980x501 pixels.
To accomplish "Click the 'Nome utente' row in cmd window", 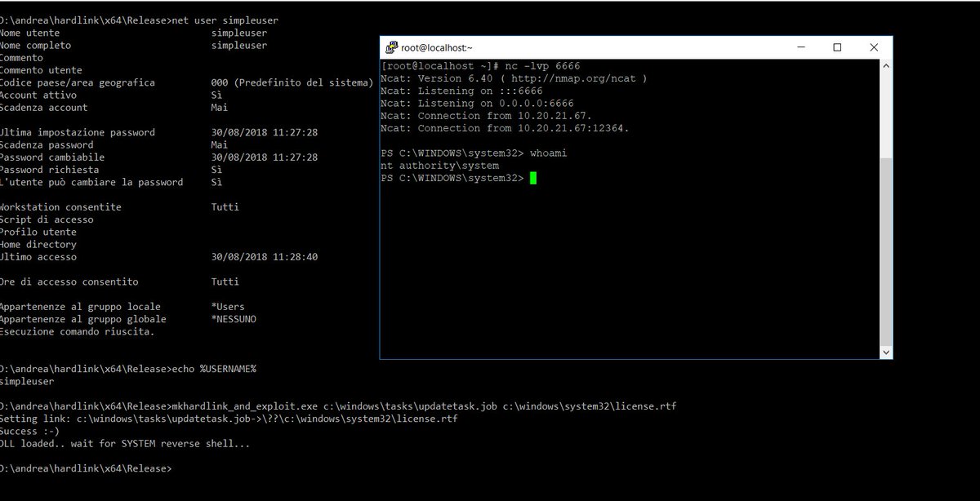I will click(134, 33).
